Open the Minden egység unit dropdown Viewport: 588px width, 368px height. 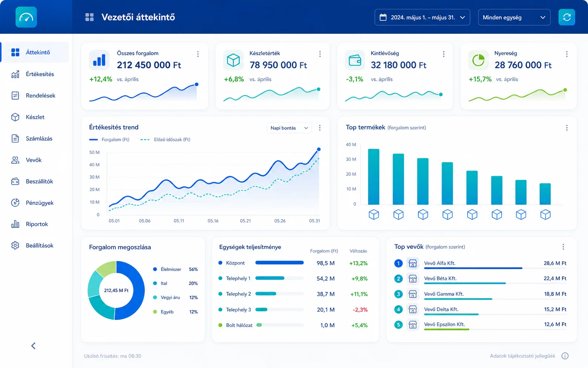(x=514, y=17)
